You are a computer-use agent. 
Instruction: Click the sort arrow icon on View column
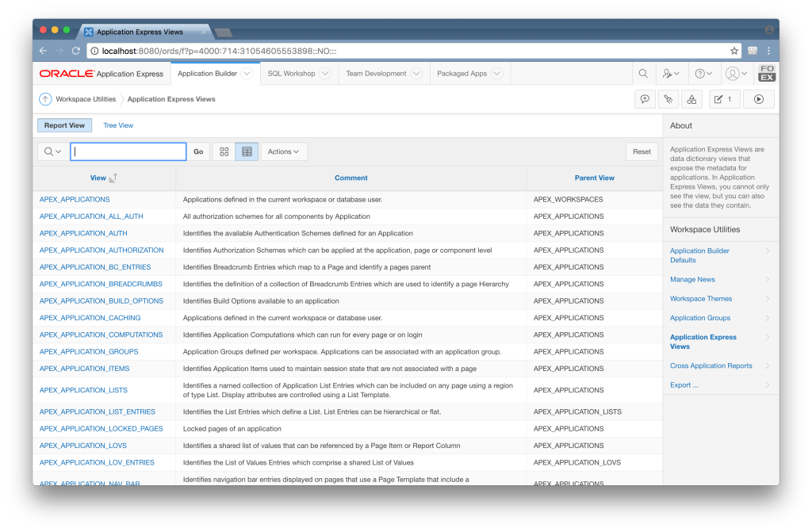point(113,178)
